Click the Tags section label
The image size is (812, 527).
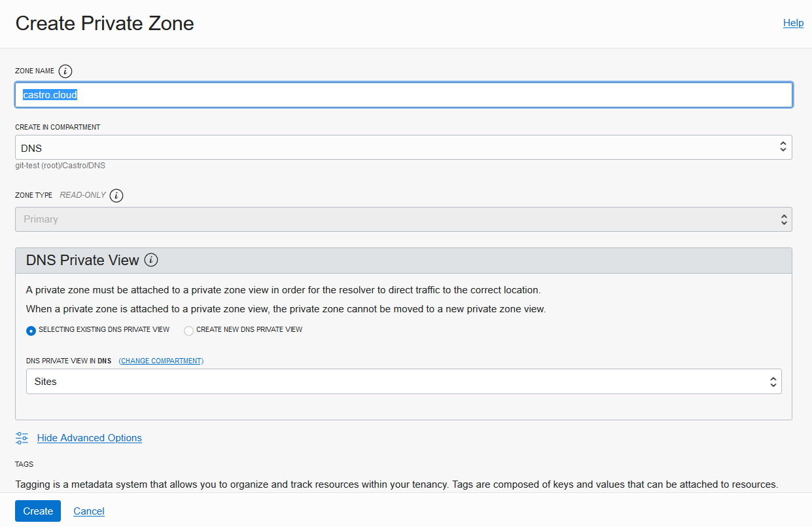pyautogui.click(x=24, y=464)
